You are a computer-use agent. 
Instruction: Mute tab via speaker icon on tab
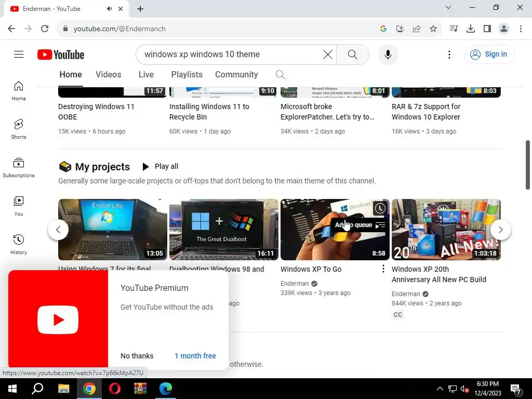tap(109, 9)
